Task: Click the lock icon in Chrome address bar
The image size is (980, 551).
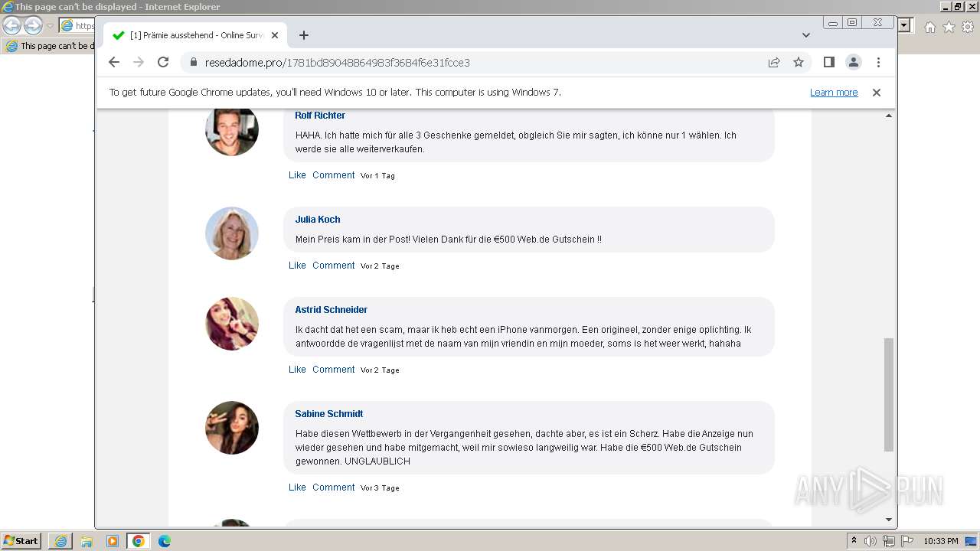Action: click(193, 63)
